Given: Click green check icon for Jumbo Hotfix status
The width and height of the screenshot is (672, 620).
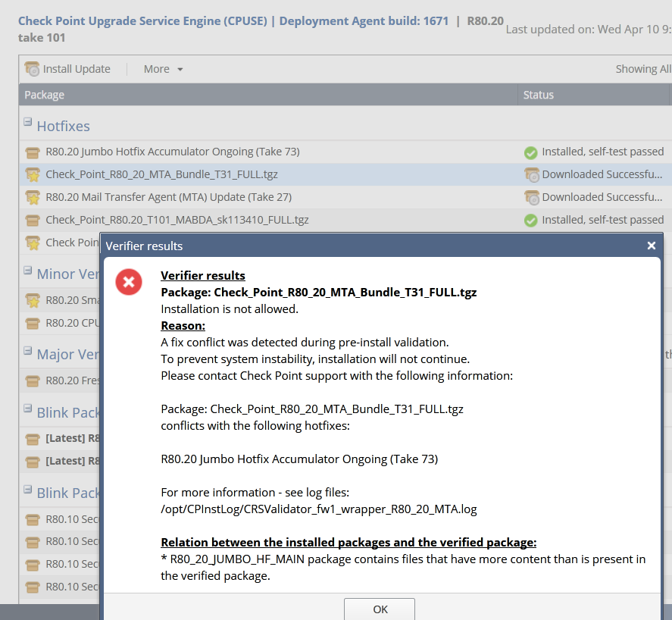Looking at the screenshot, I should point(530,152).
